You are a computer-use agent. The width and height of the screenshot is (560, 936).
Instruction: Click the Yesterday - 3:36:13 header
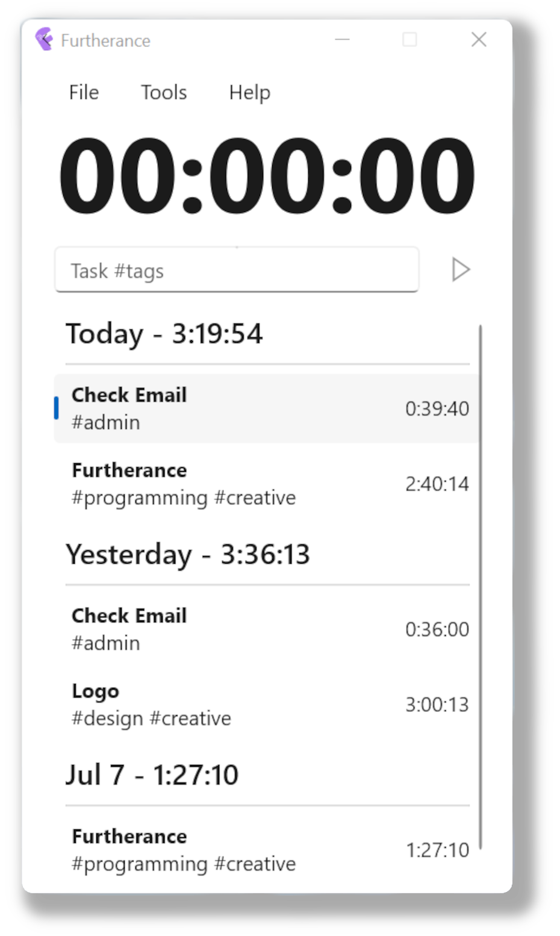click(188, 554)
